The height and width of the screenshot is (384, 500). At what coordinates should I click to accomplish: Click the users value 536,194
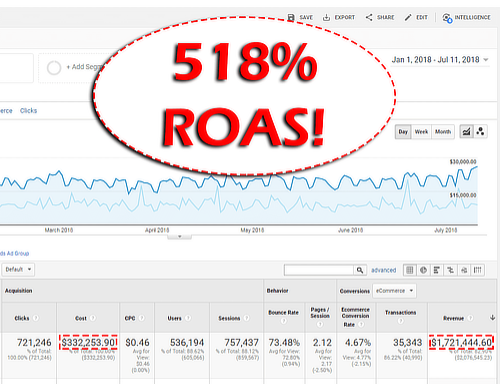(187, 342)
